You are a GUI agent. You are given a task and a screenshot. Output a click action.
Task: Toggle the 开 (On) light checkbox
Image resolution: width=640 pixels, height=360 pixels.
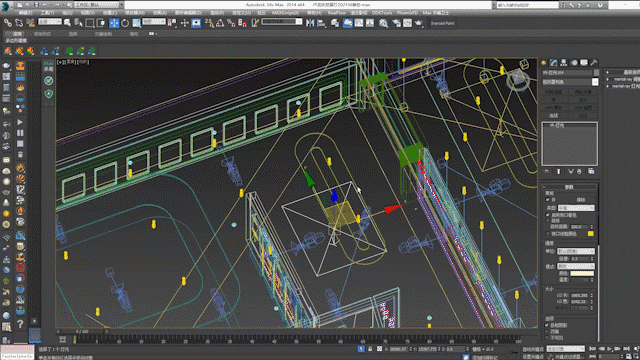[548, 200]
